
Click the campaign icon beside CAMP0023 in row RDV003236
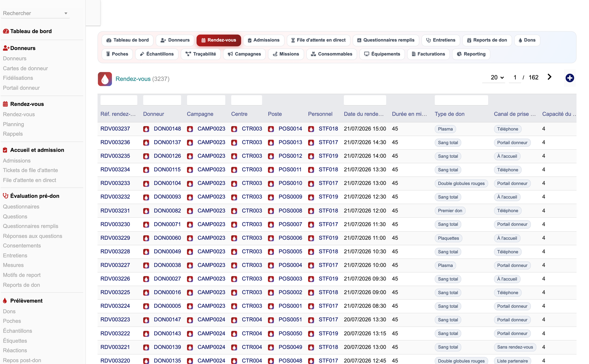[190, 143]
